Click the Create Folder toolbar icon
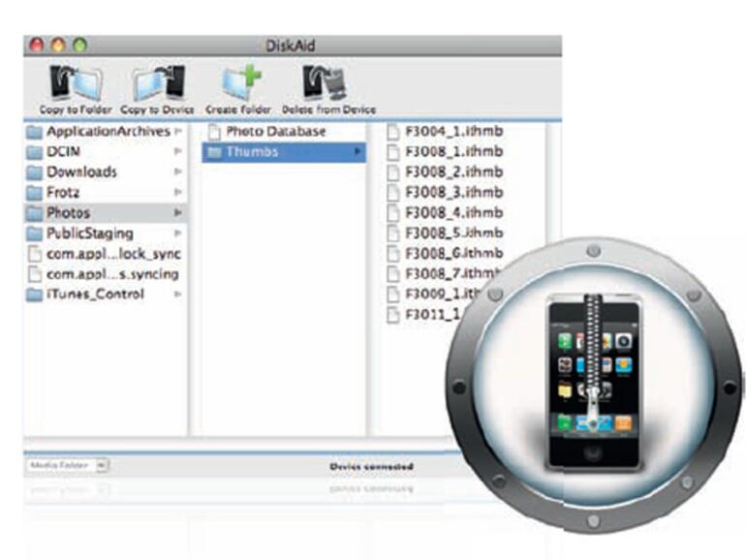This screenshot has height=560, width=746. 241,82
